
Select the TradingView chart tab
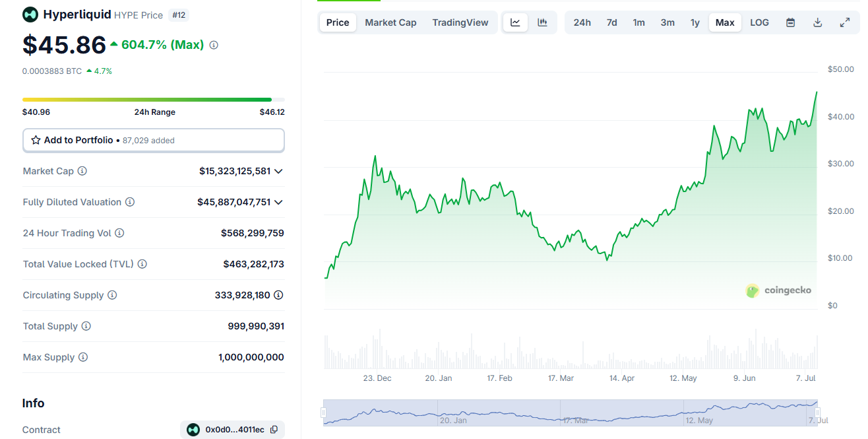[x=460, y=22]
